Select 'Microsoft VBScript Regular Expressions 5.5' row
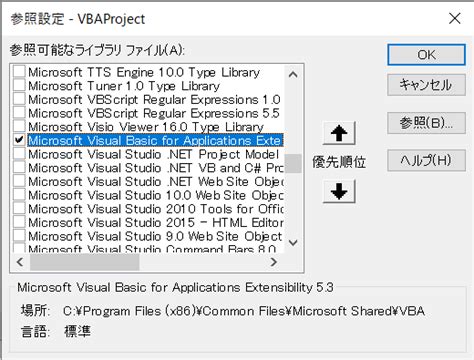 (154, 113)
